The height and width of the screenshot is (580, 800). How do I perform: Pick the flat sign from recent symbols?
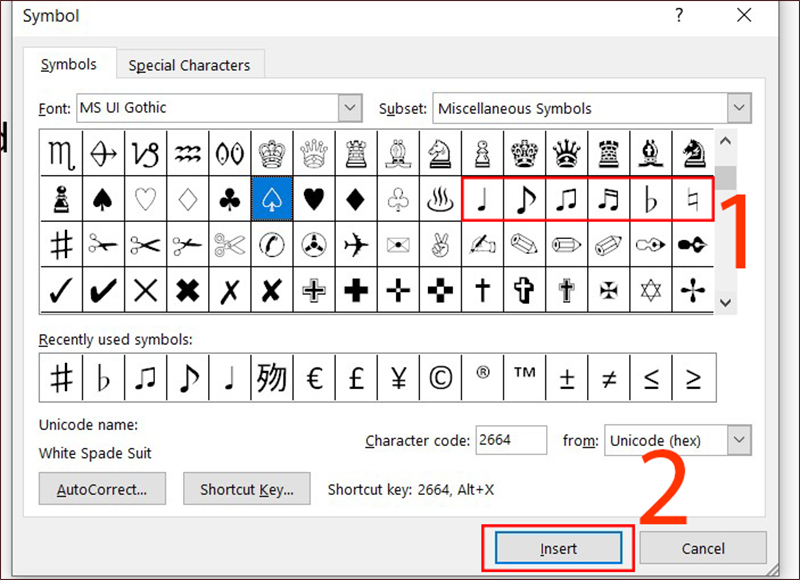coord(103,378)
